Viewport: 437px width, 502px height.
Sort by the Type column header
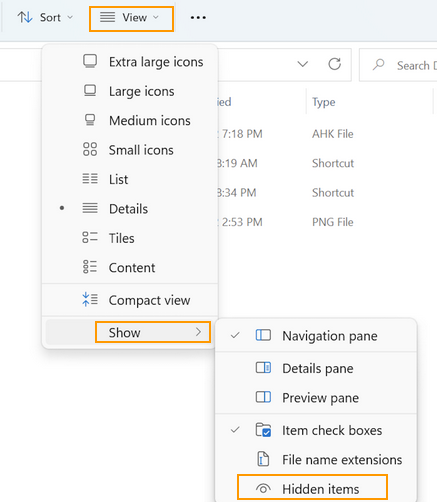click(x=324, y=102)
